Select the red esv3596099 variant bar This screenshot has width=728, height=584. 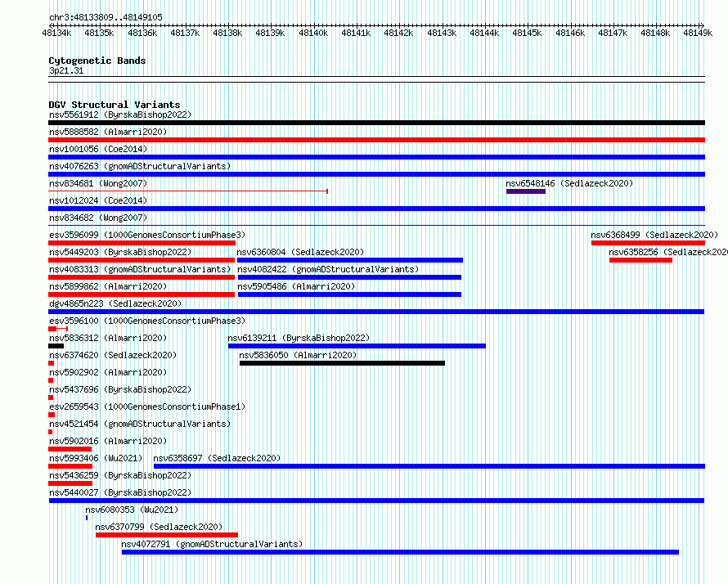(x=142, y=243)
